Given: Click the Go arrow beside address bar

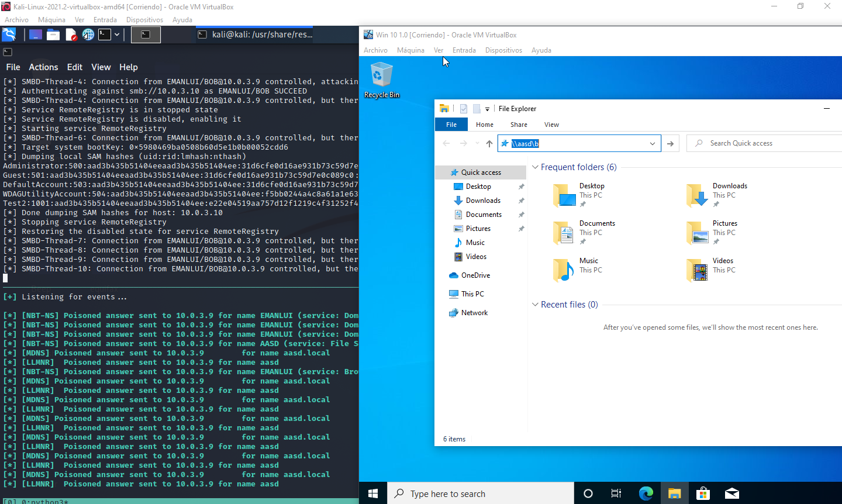Looking at the screenshot, I should coord(670,143).
